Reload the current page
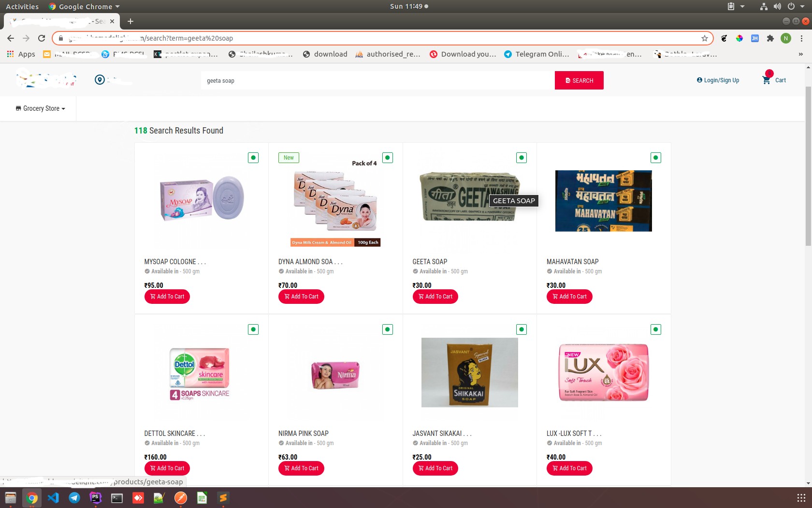This screenshot has height=508, width=812. (42, 38)
